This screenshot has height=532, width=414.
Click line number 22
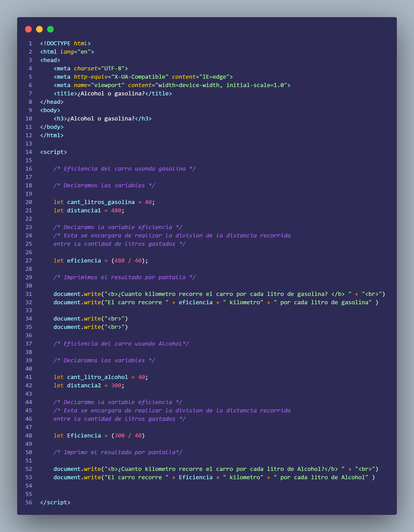(29, 219)
